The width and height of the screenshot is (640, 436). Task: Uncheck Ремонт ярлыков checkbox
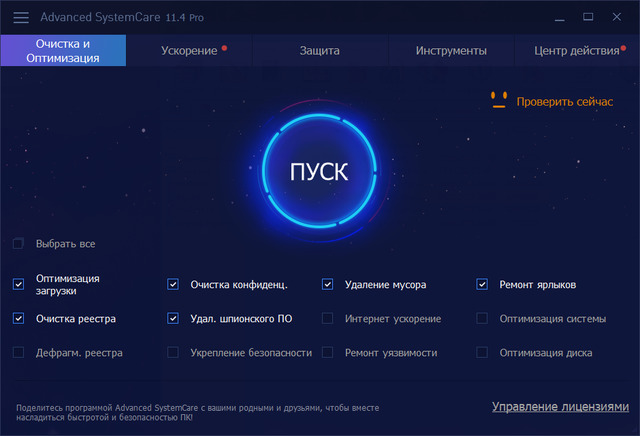pos(482,284)
